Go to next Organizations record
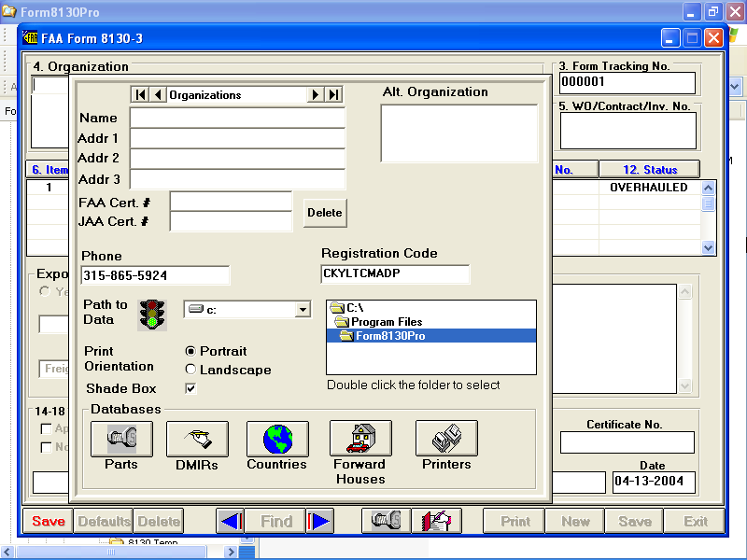The width and height of the screenshot is (747, 560). pyautogui.click(x=316, y=94)
